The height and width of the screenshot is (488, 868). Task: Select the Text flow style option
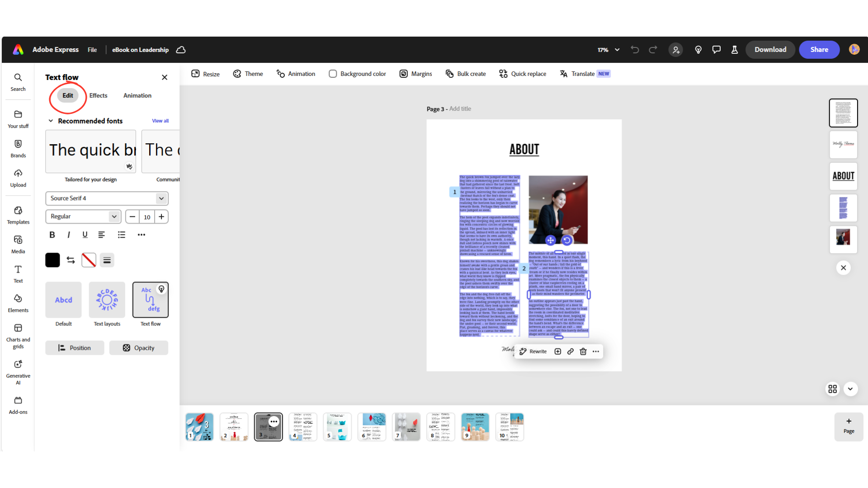150,300
